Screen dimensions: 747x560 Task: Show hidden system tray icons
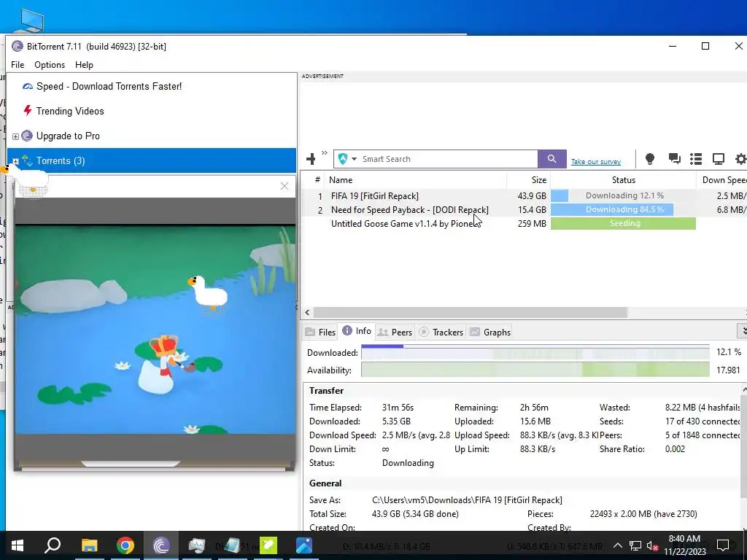click(617, 545)
